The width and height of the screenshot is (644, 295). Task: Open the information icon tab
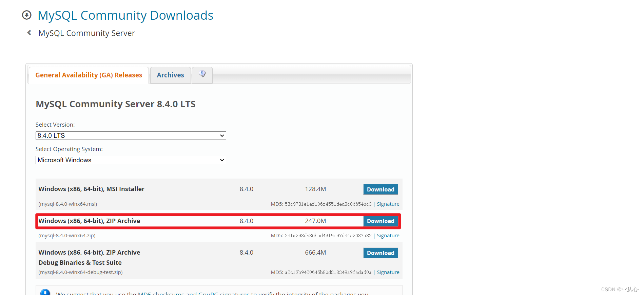pos(202,75)
